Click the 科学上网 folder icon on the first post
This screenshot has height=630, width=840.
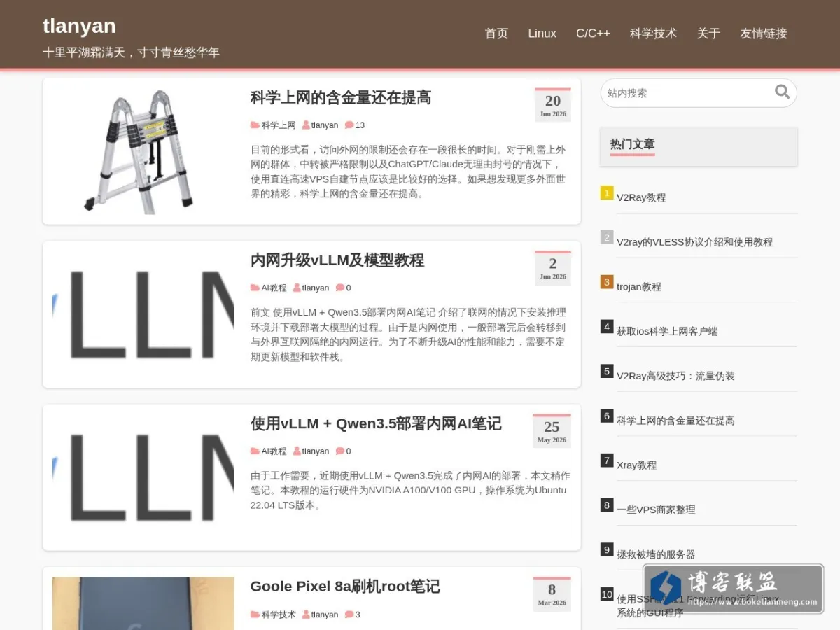coord(255,125)
